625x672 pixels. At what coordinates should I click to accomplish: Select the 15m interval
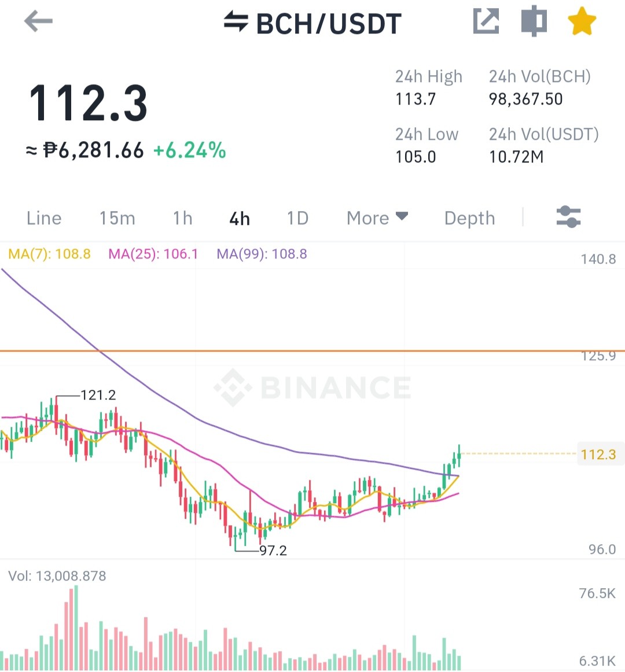coord(117,218)
